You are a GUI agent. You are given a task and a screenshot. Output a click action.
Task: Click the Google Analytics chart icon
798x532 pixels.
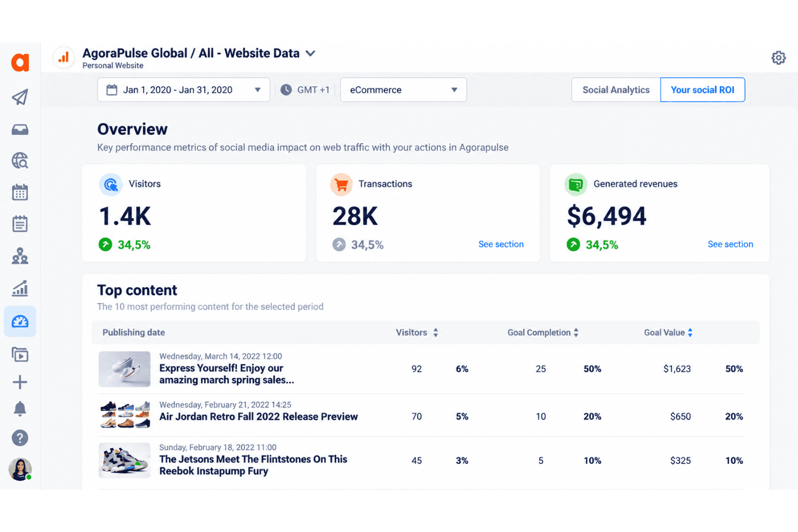click(64, 58)
